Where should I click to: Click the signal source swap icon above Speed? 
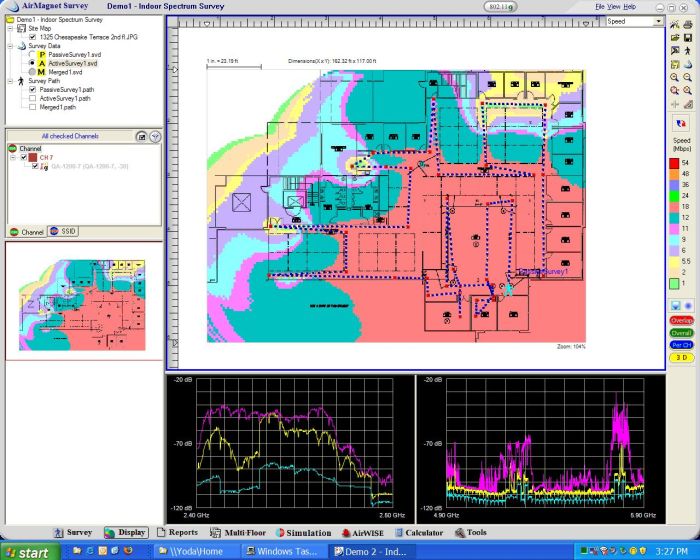coord(681,124)
